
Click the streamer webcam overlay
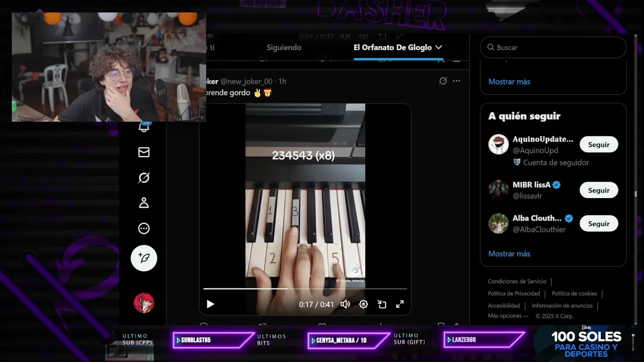109,67
